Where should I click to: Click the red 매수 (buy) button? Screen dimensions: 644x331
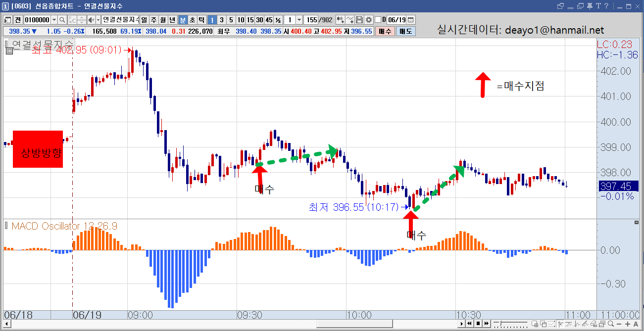click(385, 31)
